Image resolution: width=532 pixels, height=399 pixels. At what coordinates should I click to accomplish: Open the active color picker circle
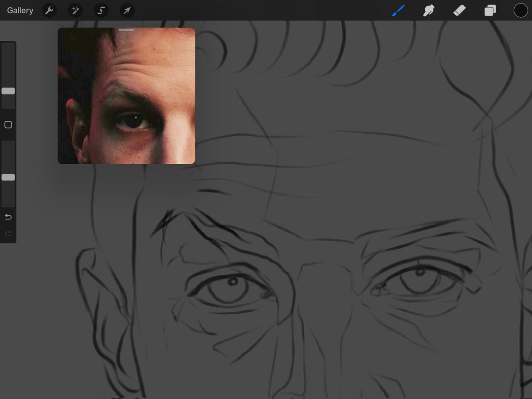click(520, 10)
